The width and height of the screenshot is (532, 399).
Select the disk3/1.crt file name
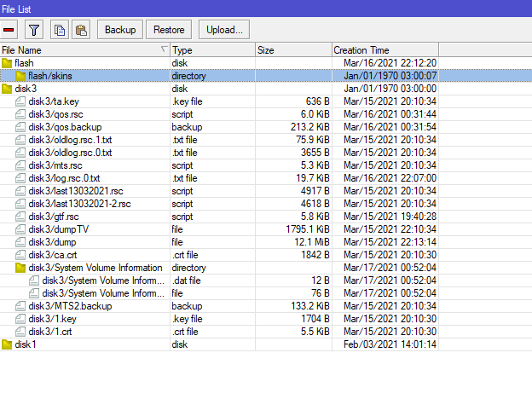coord(50,332)
